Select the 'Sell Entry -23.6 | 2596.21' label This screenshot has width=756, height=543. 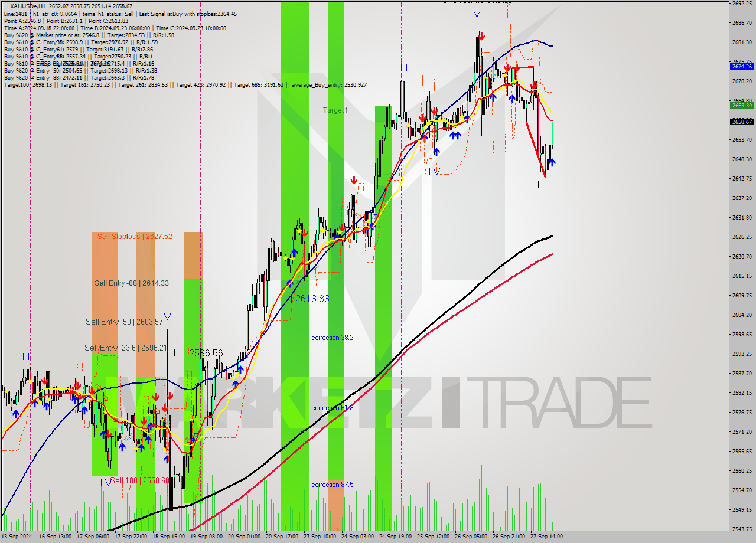point(126,348)
